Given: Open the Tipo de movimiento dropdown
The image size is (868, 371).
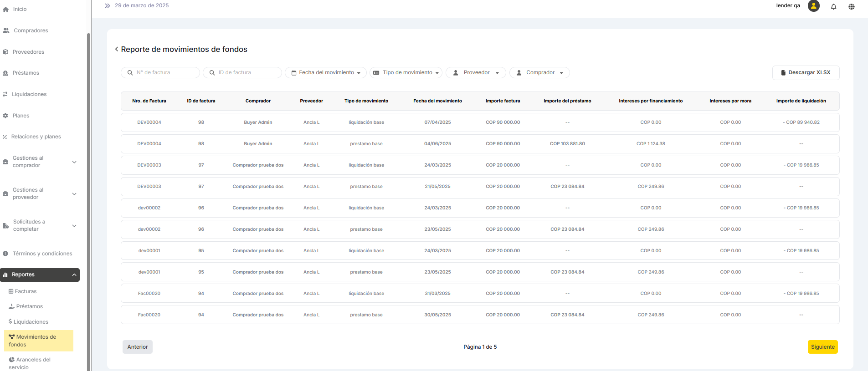Looking at the screenshot, I should pos(406,73).
